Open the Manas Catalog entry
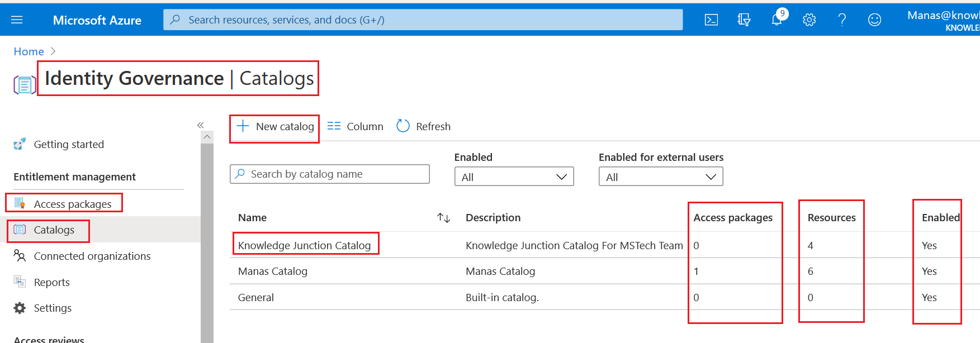 click(x=273, y=271)
